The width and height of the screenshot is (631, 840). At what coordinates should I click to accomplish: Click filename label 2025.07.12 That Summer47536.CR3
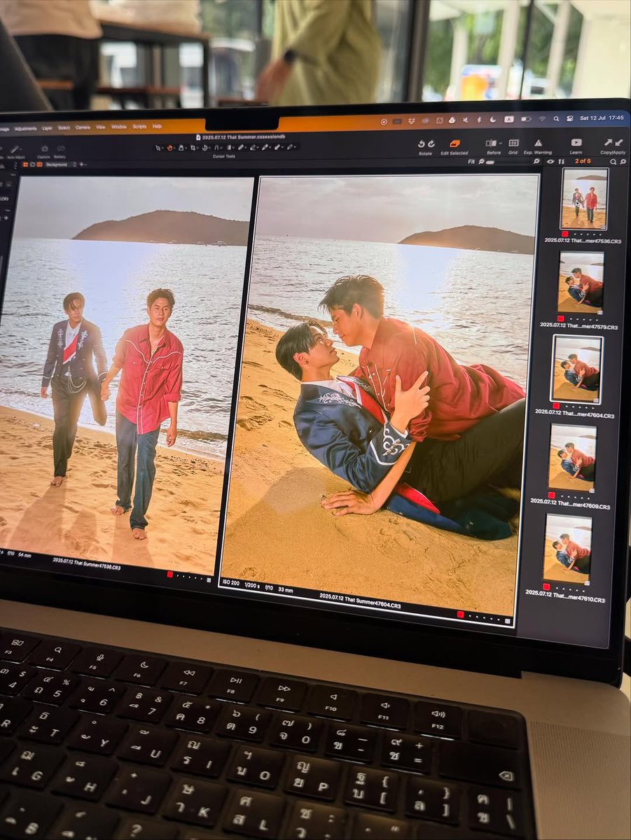click(x=87, y=562)
